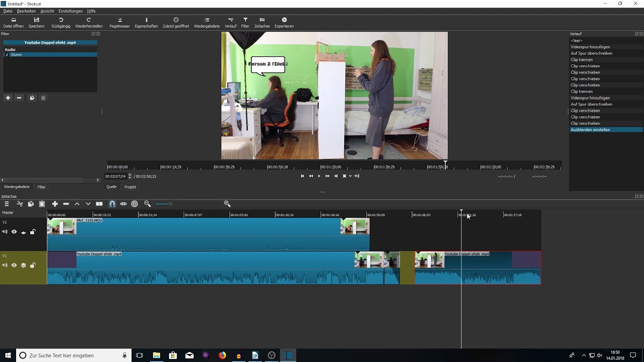The image size is (644, 362).
Task: Click the ripple delete minus icon
Action: click(66, 204)
